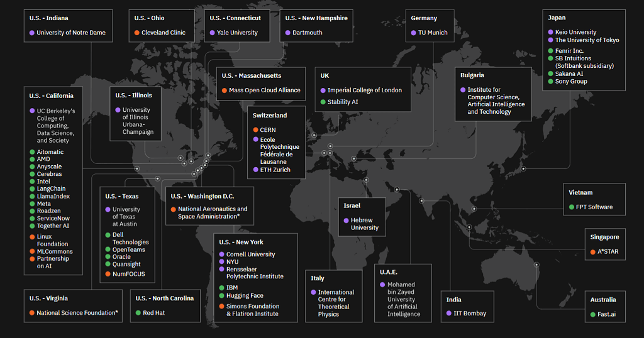The image size is (644, 338).
Task: Click the map location dot on Australia
Action: [536, 265]
